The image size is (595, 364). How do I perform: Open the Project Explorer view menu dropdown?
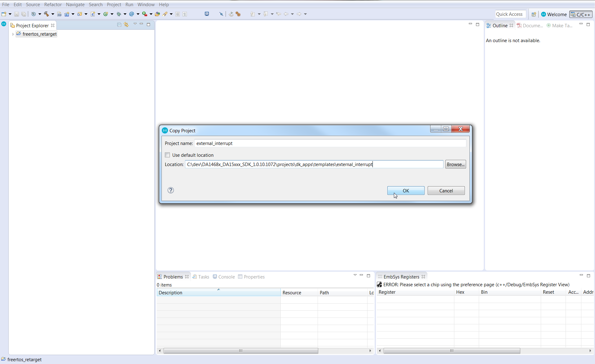tap(135, 24)
